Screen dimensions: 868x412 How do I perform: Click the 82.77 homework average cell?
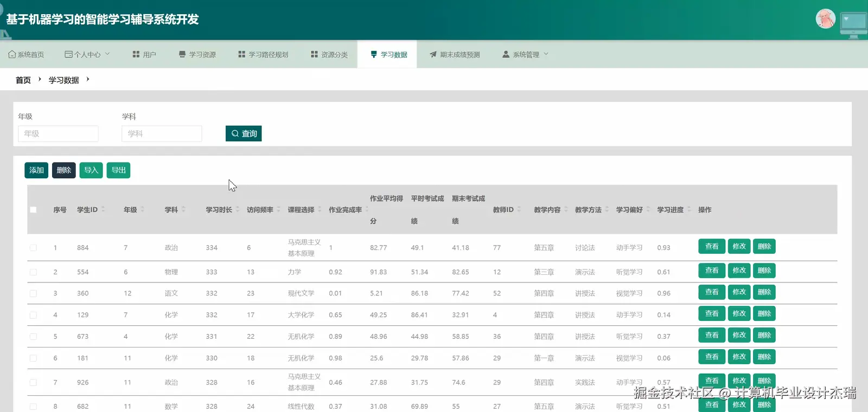(379, 248)
